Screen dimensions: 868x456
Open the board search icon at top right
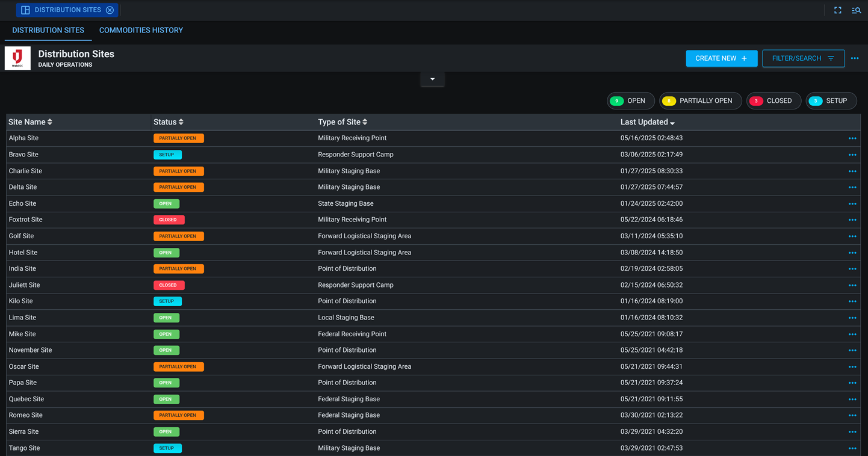tap(856, 10)
